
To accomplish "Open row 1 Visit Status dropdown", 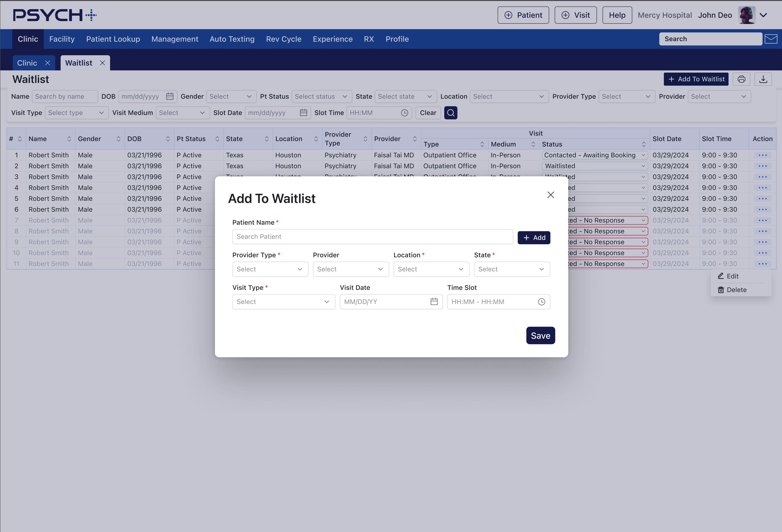I will 594,155.
